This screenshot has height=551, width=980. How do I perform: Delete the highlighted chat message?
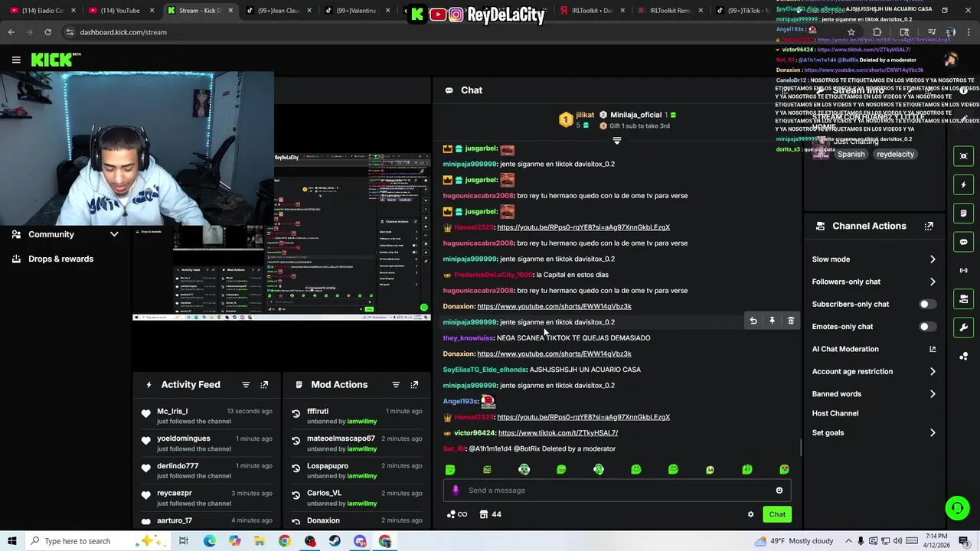click(791, 321)
